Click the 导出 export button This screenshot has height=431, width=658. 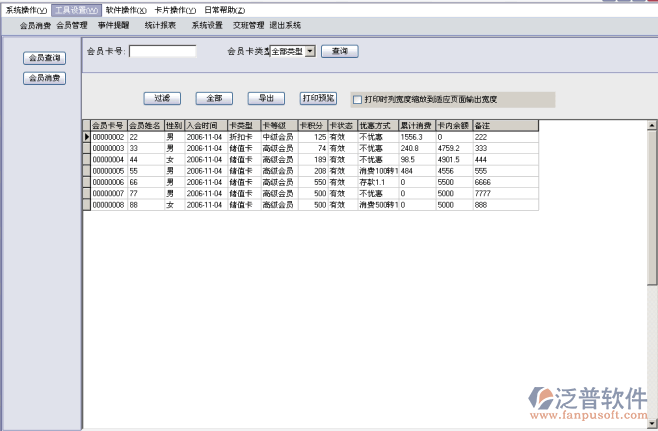266,98
